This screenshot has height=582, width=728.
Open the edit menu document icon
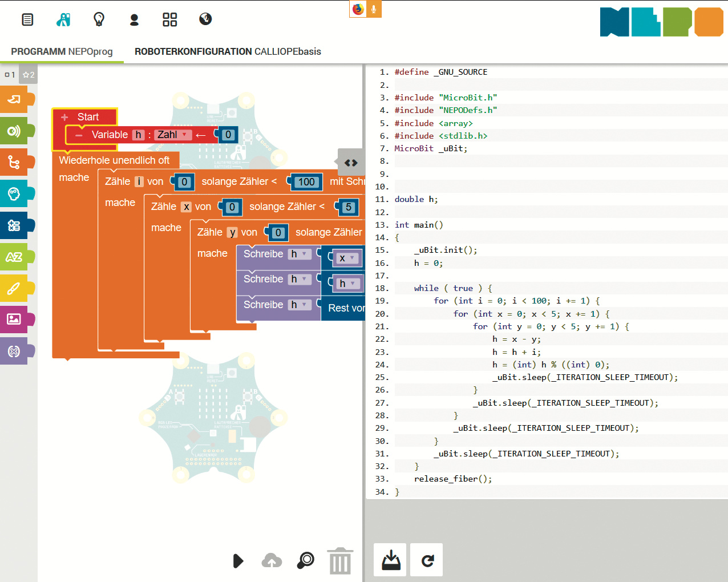click(x=27, y=20)
